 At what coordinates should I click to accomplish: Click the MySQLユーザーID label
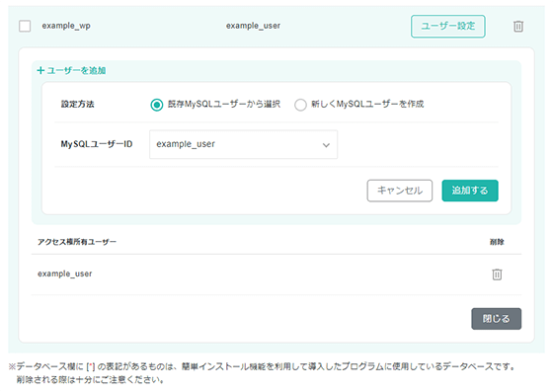(x=97, y=144)
